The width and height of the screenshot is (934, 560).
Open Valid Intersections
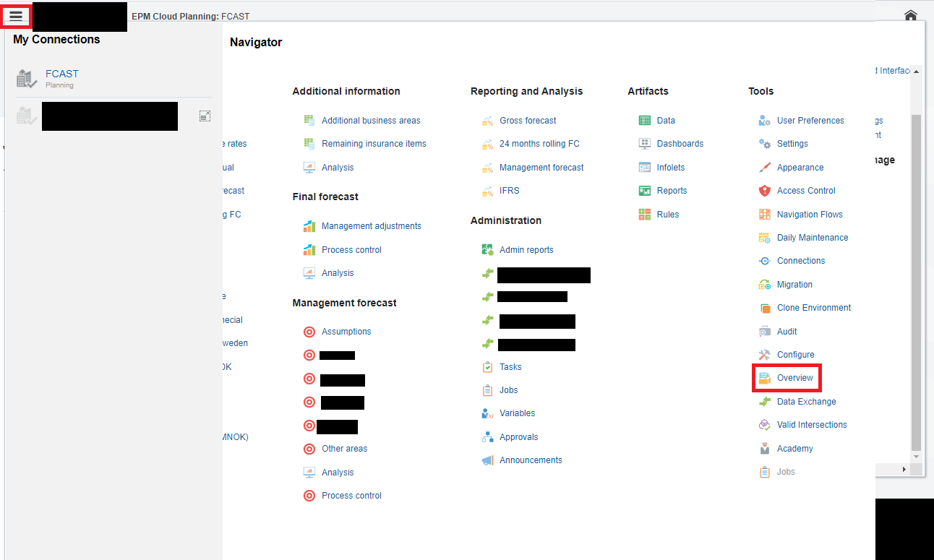(x=812, y=425)
